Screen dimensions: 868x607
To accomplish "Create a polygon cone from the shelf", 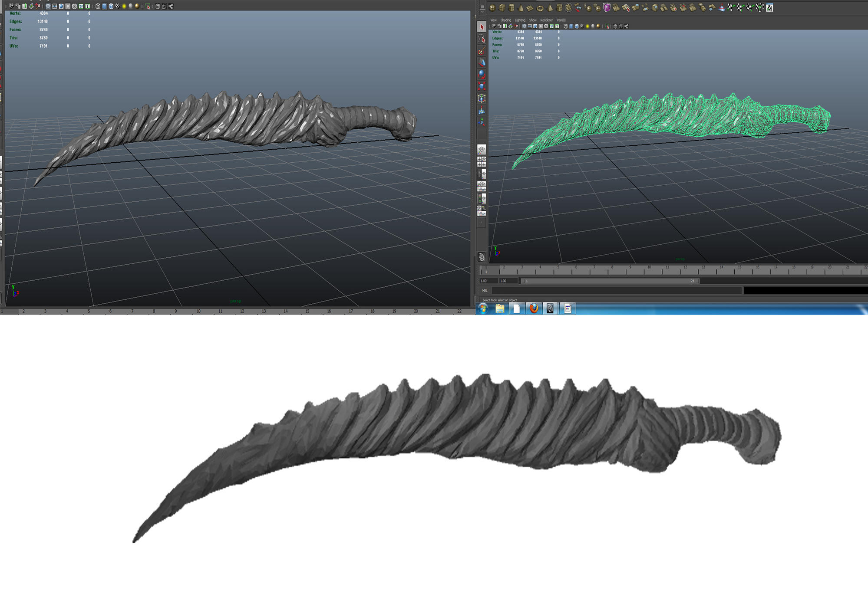I will click(521, 7).
